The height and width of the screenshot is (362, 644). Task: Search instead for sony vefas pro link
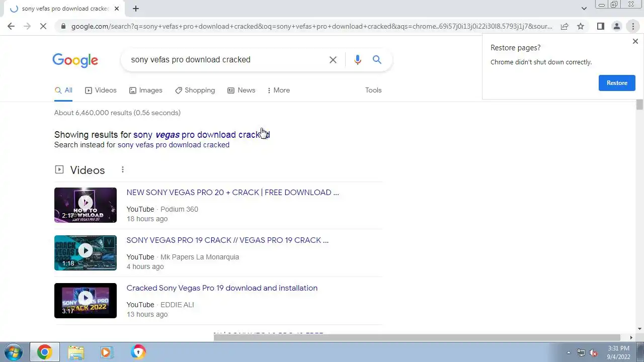174,145
